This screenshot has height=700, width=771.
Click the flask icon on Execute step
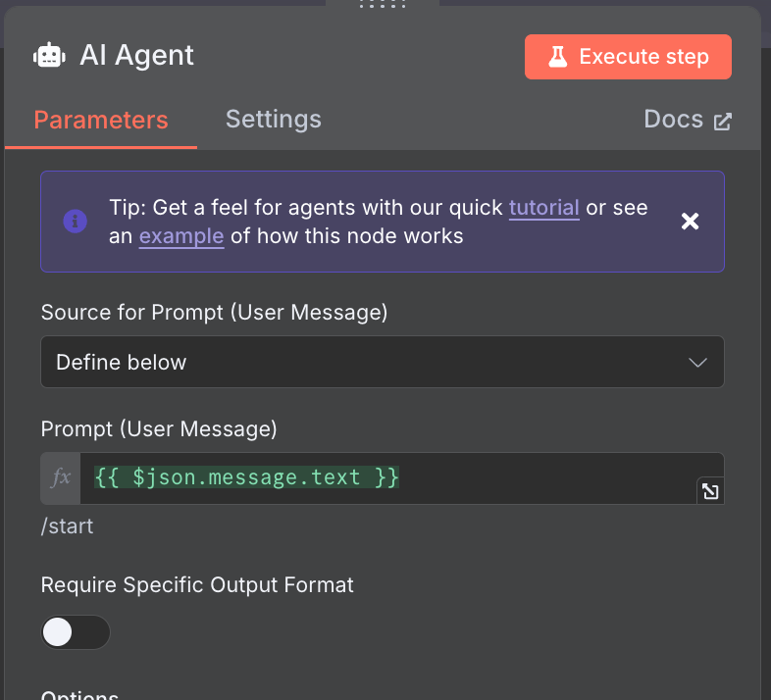click(x=557, y=57)
